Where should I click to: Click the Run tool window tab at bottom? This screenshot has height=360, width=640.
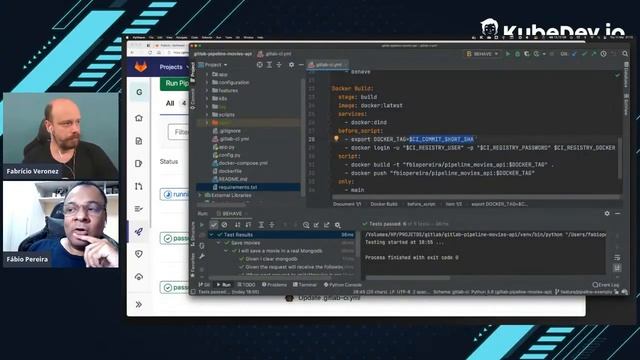tap(224, 284)
